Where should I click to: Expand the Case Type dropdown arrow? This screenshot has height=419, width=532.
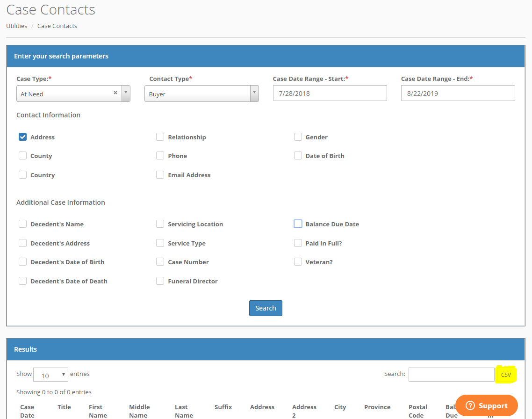[x=126, y=93]
